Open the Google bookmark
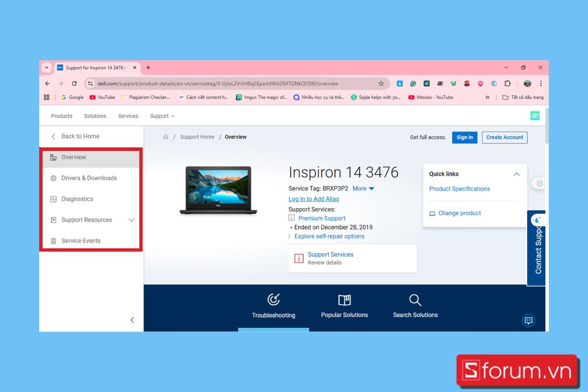 click(x=72, y=97)
